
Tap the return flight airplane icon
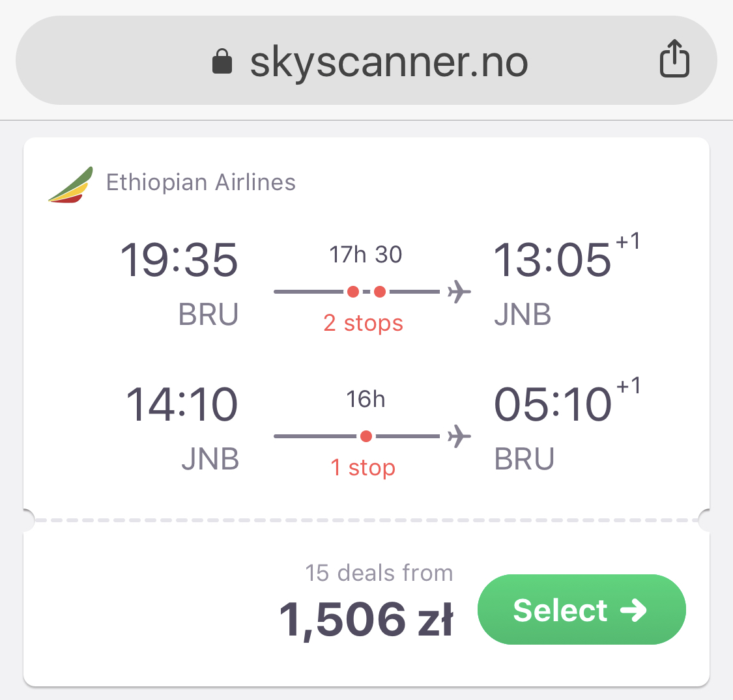point(459,436)
